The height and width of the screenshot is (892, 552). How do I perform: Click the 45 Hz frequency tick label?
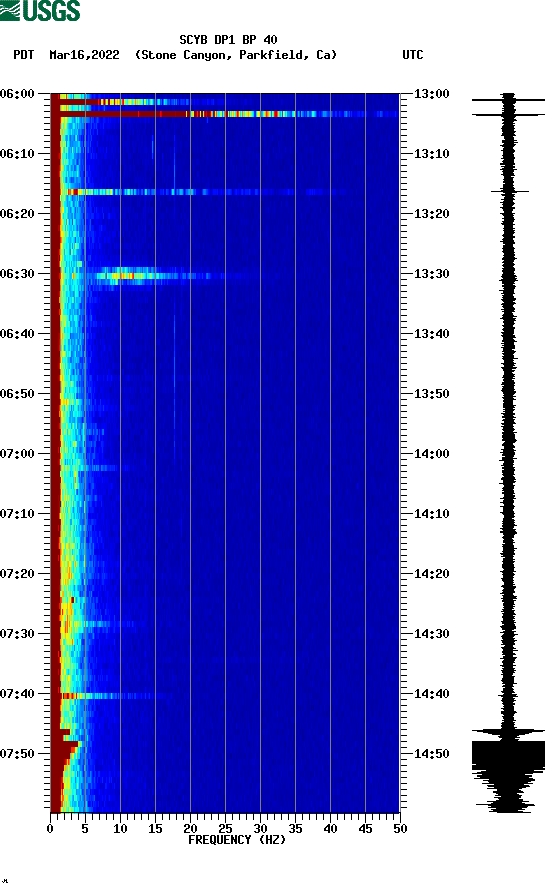(x=365, y=829)
